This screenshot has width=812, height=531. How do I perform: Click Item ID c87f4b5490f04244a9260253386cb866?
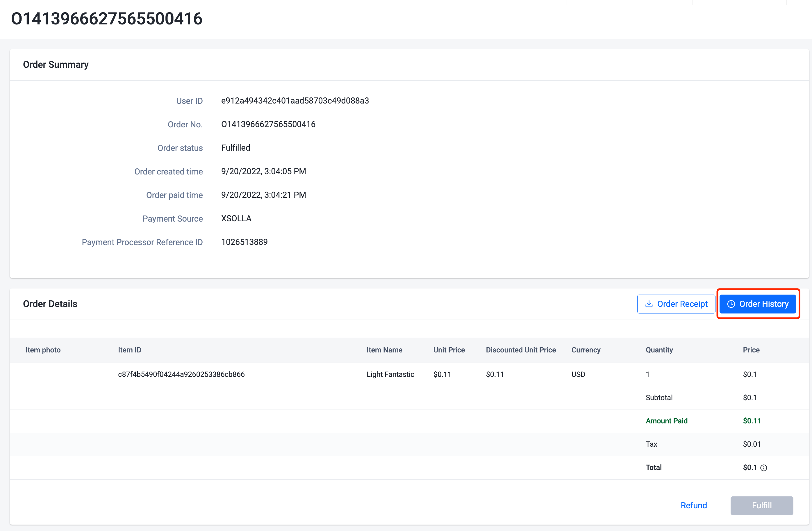[x=181, y=374]
